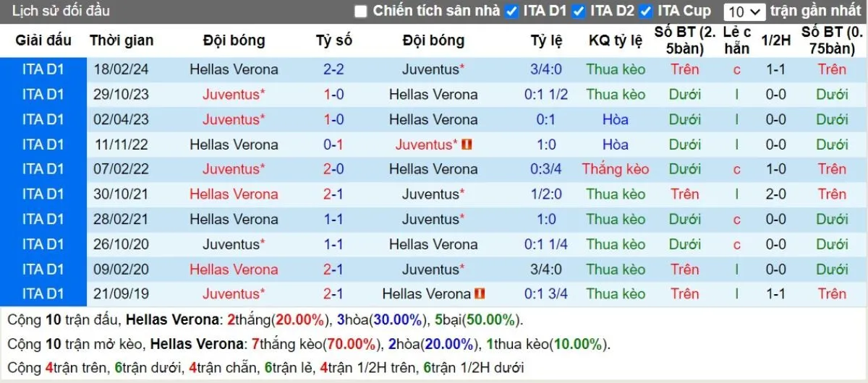Viewport: 868px width, 383px height.
Task: Open the 0-1 score from 11/11/22
Action: pos(333,145)
